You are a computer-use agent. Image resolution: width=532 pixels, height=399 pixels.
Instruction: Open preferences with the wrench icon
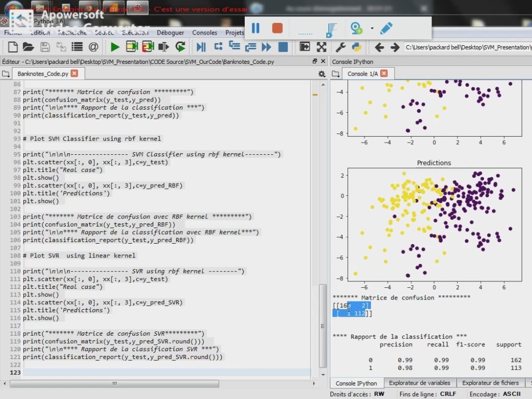340,47
